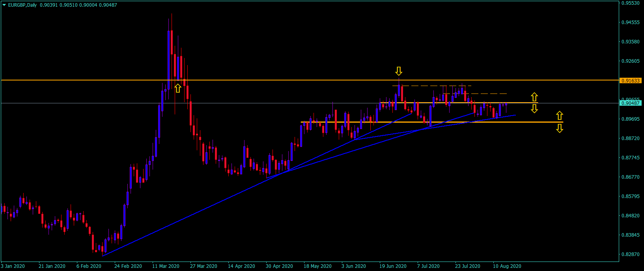
Task: Select the orange 0.91633 price level tag
Action: (x=631, y=80)
